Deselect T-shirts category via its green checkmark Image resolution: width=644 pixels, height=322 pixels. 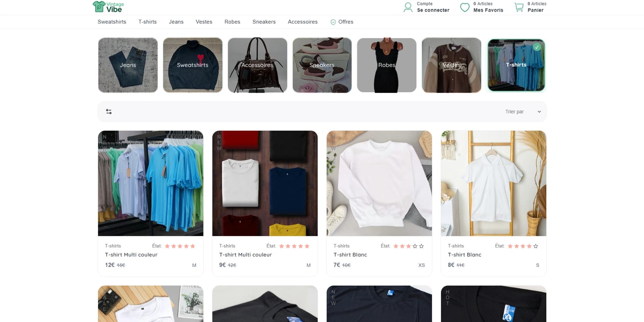[537, 46]
